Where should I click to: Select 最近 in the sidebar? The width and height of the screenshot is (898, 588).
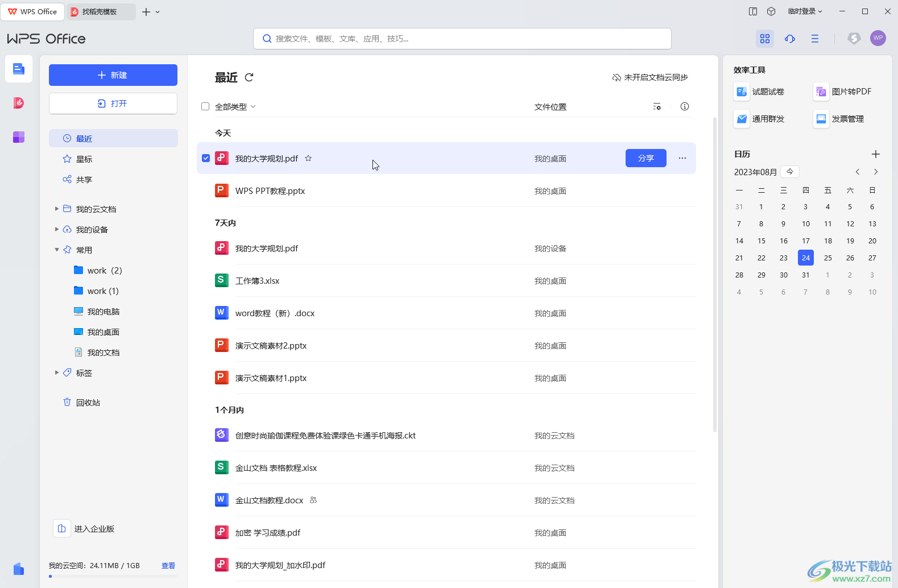113,138
